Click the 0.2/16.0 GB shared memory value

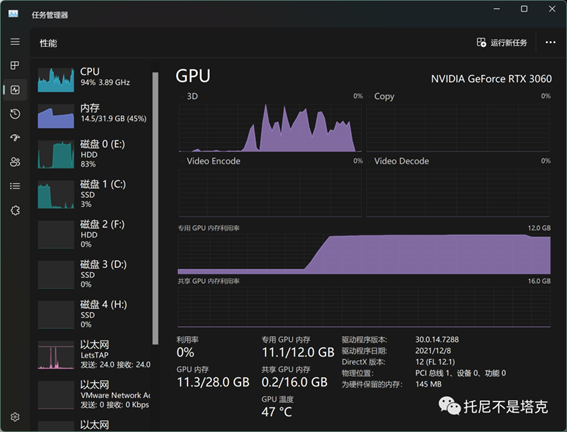(x=294, y=382)
